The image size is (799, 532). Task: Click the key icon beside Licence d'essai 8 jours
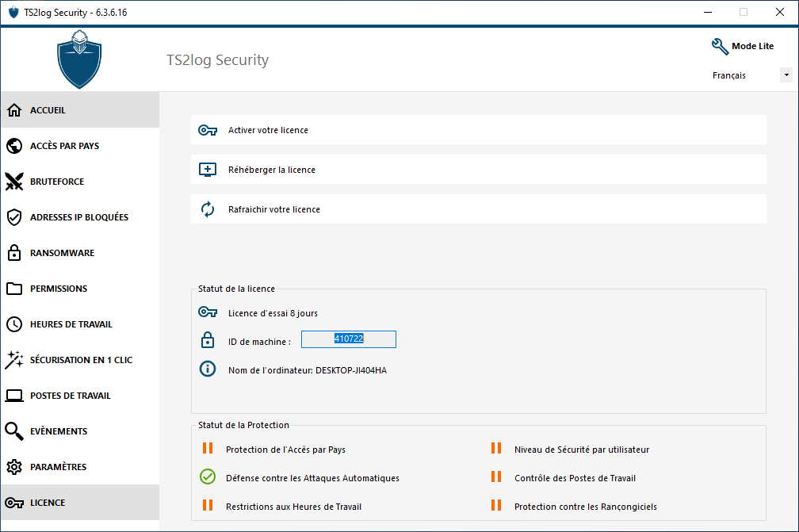[208, 312]
